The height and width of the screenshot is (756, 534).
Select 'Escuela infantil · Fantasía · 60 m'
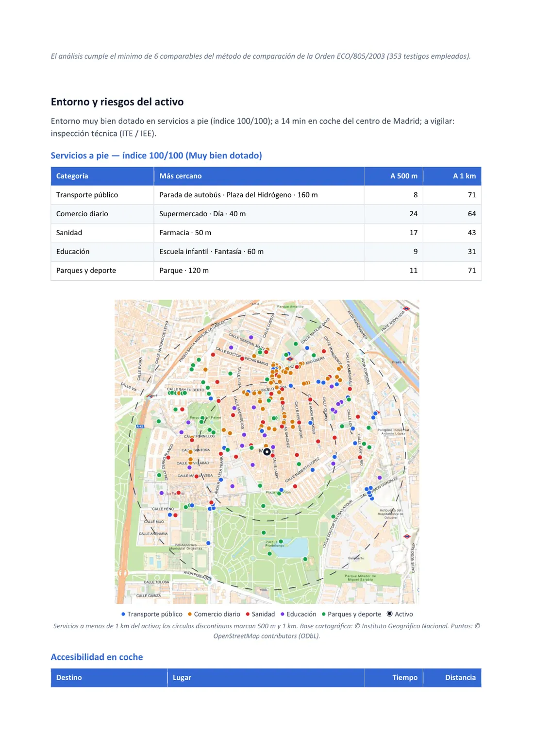pyautogui.click(x=212, y=252)
